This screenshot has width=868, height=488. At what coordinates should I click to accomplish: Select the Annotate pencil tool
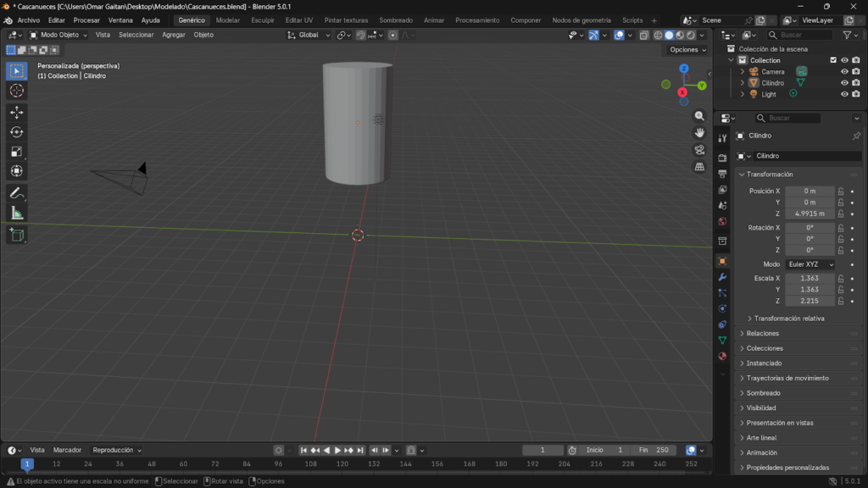coord(17,194)
